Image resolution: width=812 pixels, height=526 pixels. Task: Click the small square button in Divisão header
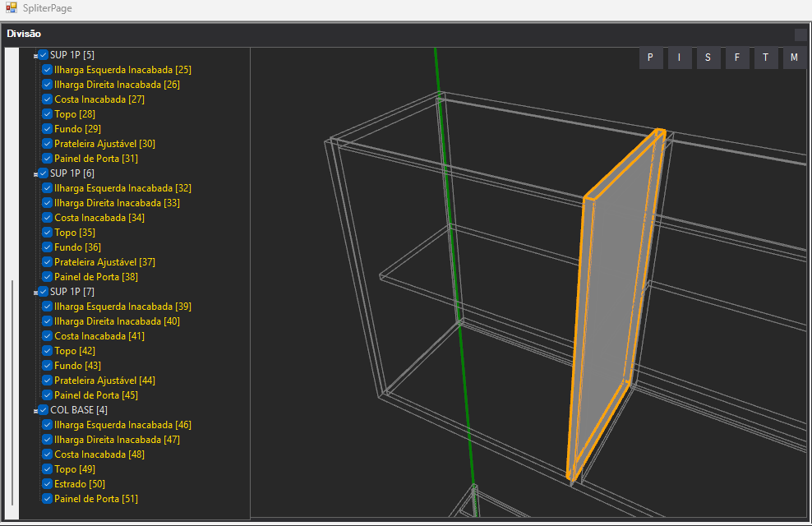pos(800,35)
